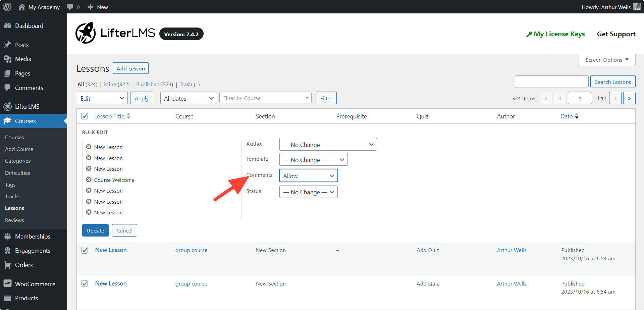644x310 pixels.
Task: Click the Apply bulk action button
Action: click(x=142, y=98)
